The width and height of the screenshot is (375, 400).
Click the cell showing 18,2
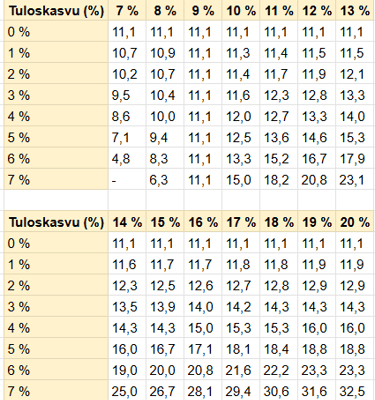coord(279,179)
